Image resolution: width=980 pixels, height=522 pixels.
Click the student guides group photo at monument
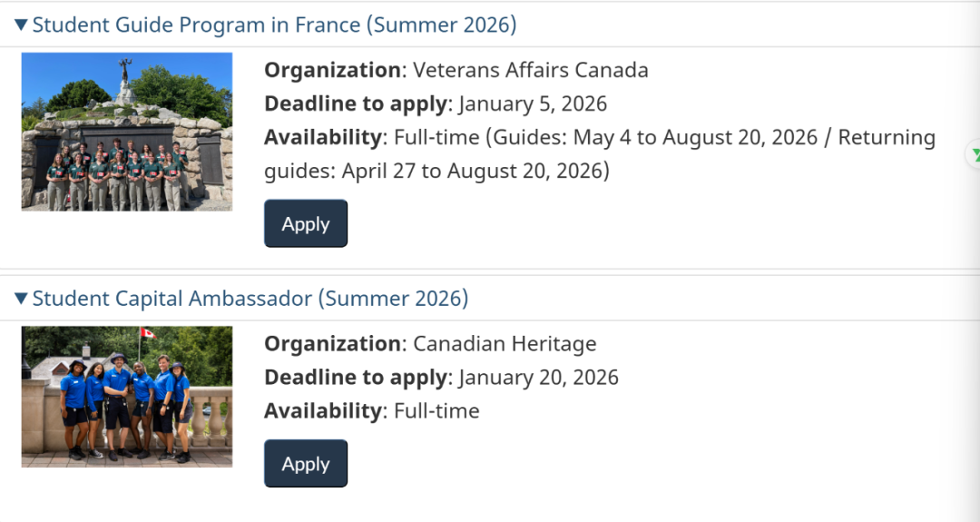[x=126, y=132]
